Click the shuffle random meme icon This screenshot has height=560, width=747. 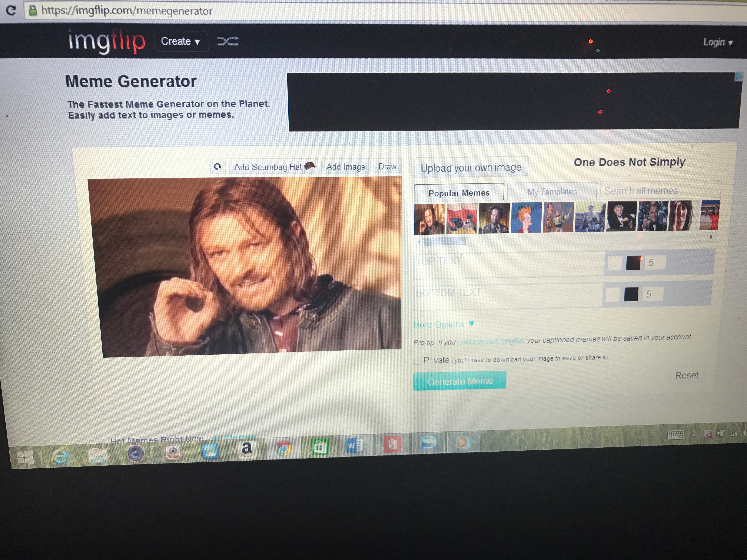tap(228, 41)
